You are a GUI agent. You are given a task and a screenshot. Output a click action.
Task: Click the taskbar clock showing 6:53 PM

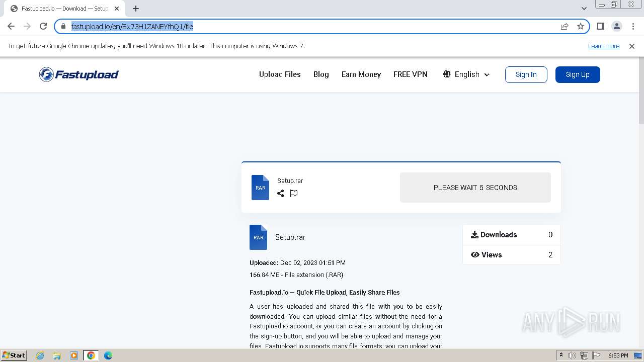point(618,355)
